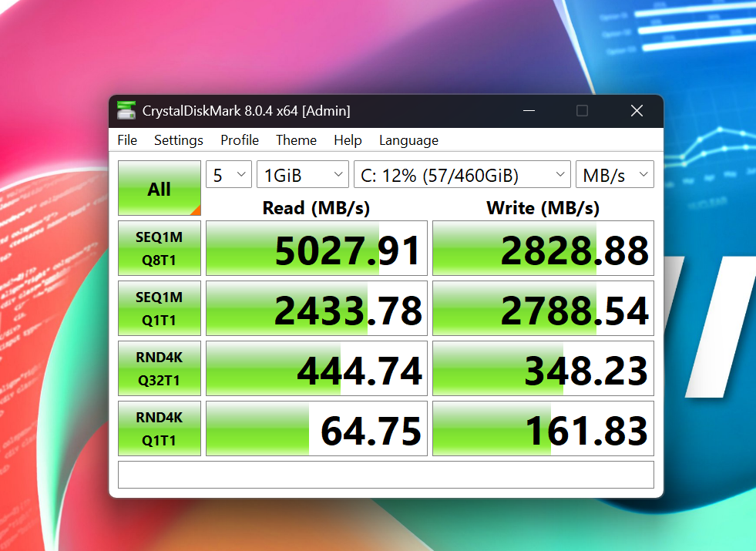Click SEQ1M Q1T1 read result 2433.78
This screenshot has width=756, height=551.
(317, 308)
